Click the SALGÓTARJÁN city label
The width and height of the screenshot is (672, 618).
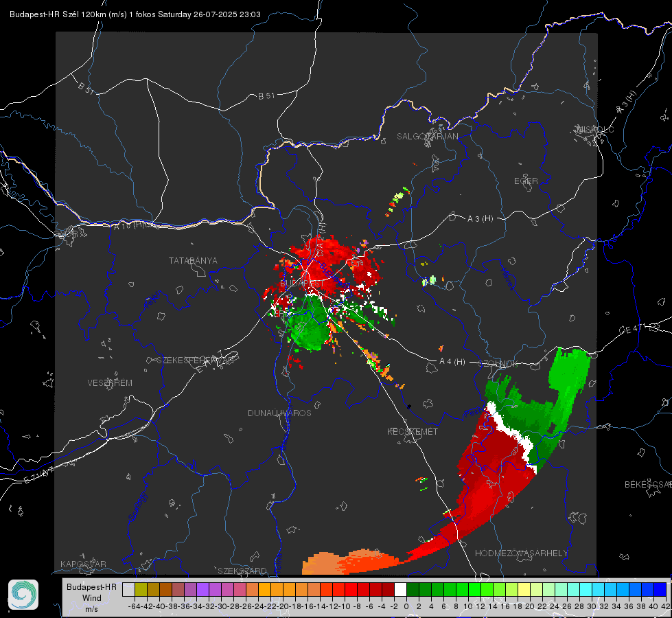(427, 137)
